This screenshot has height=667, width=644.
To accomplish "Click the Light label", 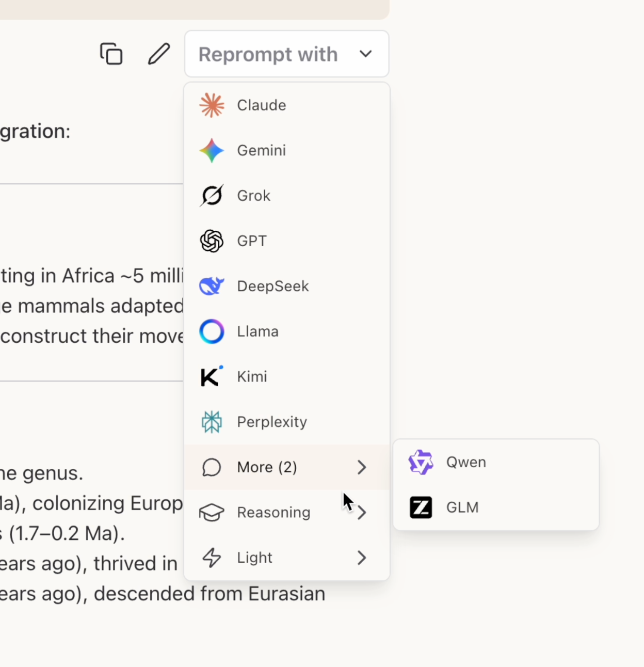I will pyautogui.click(x=254, y=558).
